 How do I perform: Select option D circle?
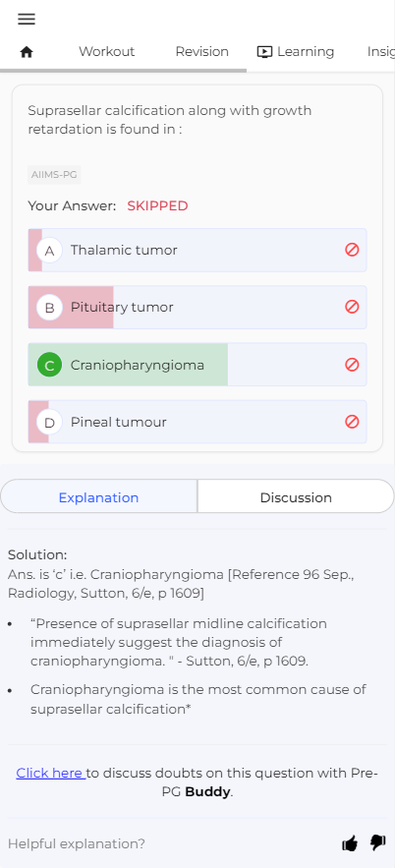pos(49,423)
